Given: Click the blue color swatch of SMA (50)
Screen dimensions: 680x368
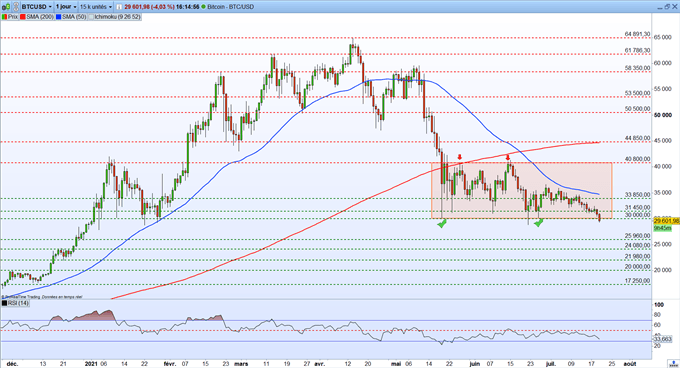Looking at the screenshot, I should pyautogui.click(x=59, y=17).
